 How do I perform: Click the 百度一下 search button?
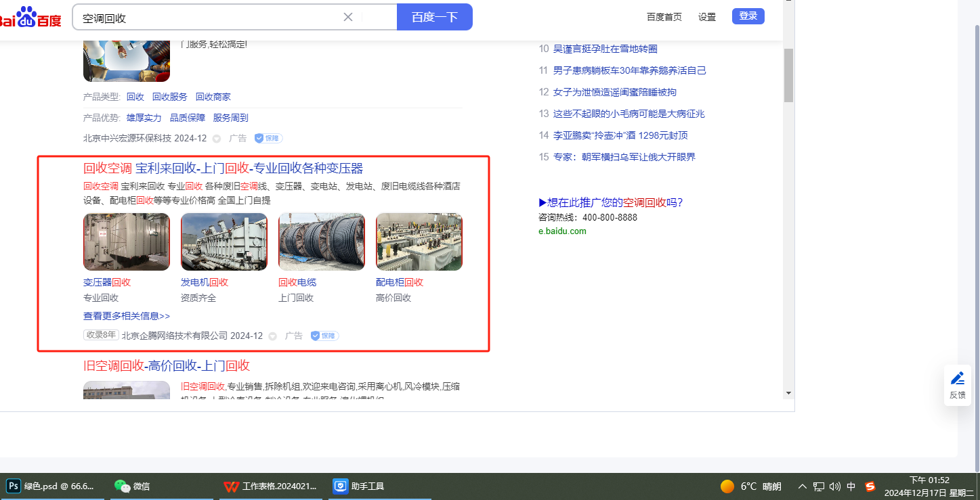tap(434, 17)
